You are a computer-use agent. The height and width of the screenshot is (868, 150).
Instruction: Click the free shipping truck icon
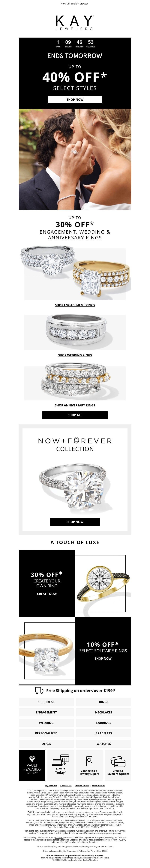39,690
